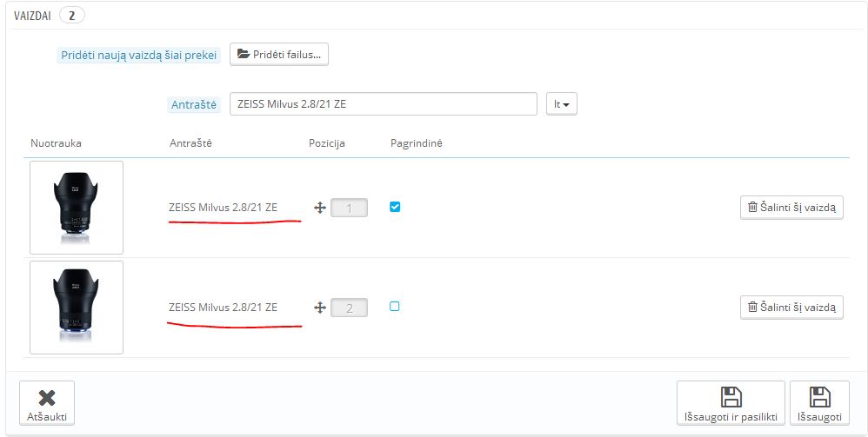
Task: Click second row ZEISS Milvus 2.8/21 ZE caption
Action: (224, 307)
